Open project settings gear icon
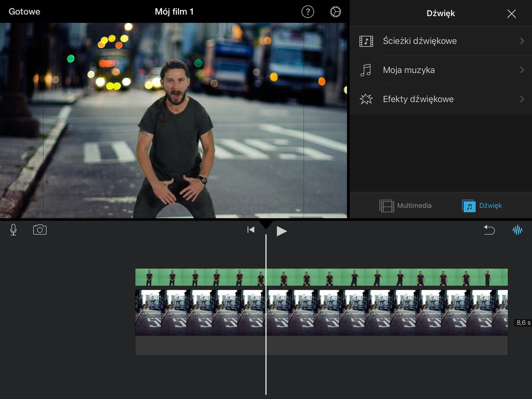The width and height of the screenshot is (532, 399). [335, 12]
